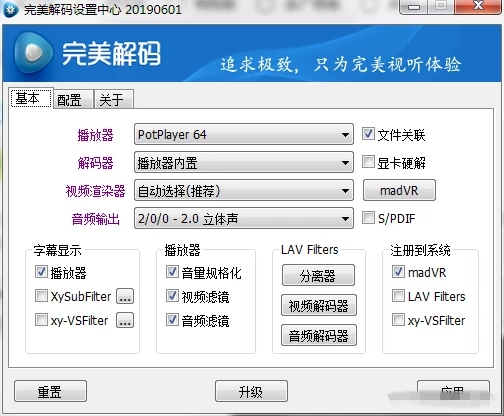
Task: Open XySubFilter options via its ellipsis button
Action: coord(125,296)
